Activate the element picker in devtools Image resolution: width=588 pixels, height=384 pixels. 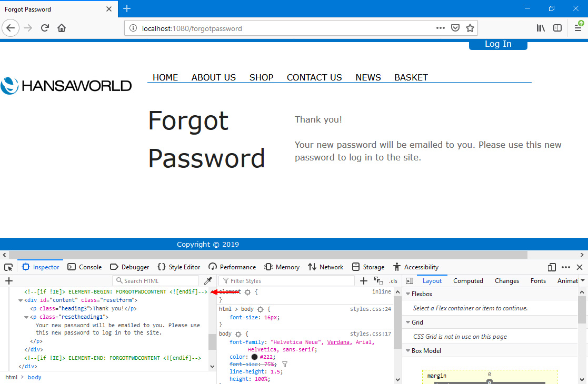[x=8, y=267]
